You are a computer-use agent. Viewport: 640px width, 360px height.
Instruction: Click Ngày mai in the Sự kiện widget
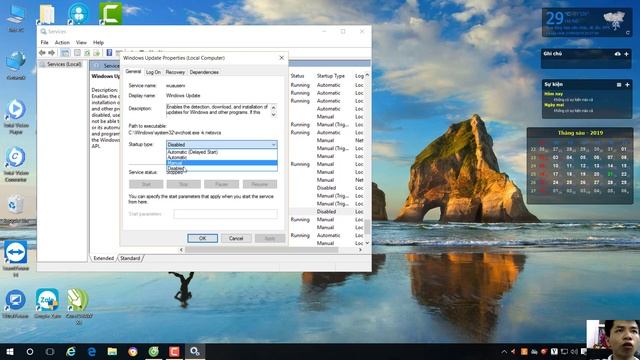(x=554, y=105)
